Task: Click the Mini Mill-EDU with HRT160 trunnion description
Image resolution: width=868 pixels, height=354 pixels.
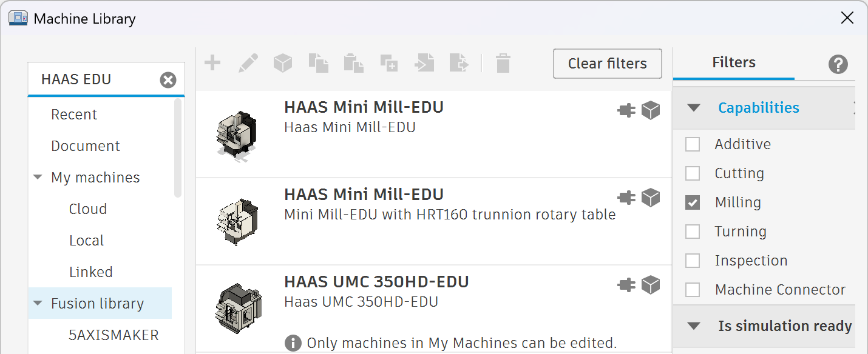Action: tap(450, 215)
